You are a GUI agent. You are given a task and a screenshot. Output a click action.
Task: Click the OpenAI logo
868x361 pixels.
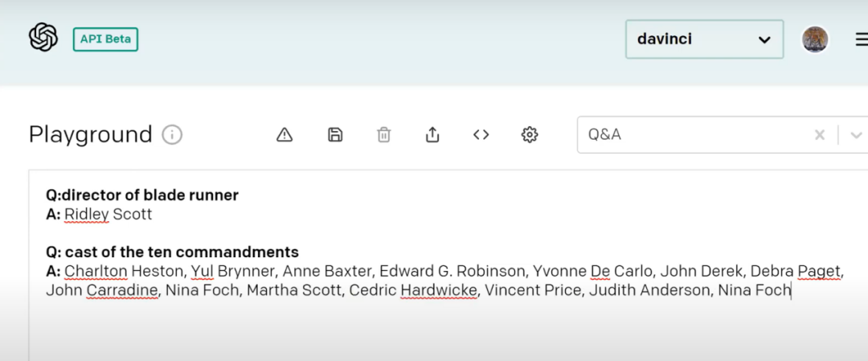[43, 38]
